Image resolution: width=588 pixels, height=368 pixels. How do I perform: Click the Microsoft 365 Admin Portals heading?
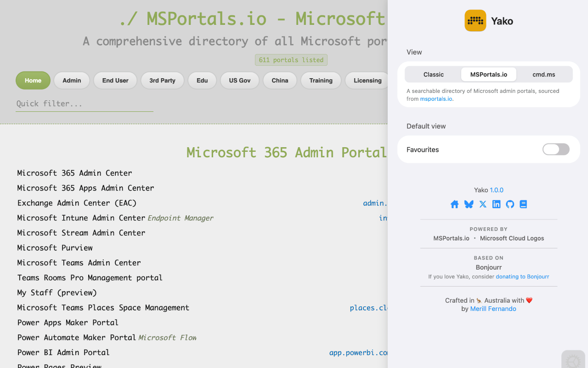tap(287, 152)
